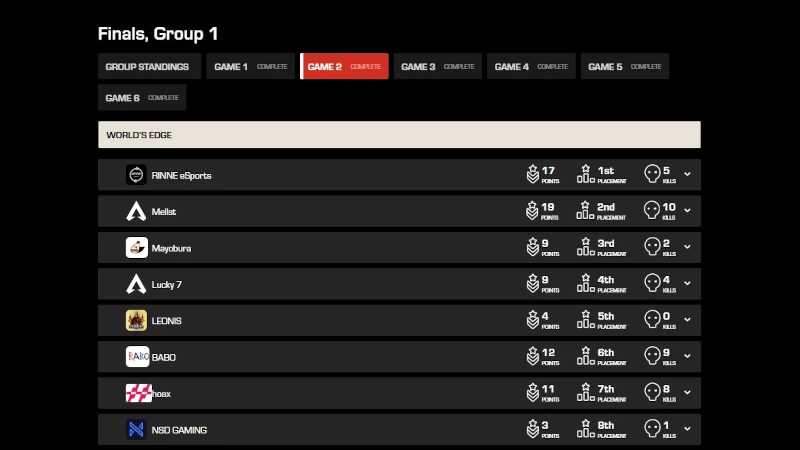Click the BABO team logo

click(x=137, y=357)
